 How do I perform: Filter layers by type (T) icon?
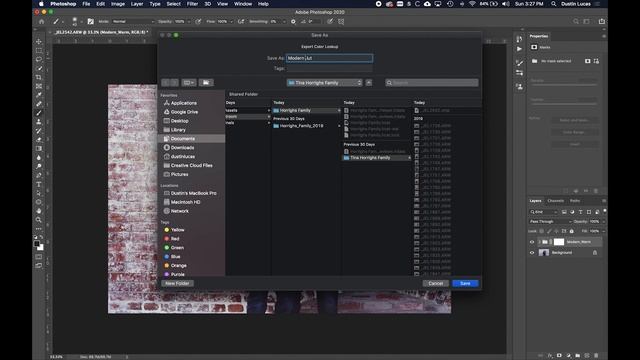[x=580, y=212]
